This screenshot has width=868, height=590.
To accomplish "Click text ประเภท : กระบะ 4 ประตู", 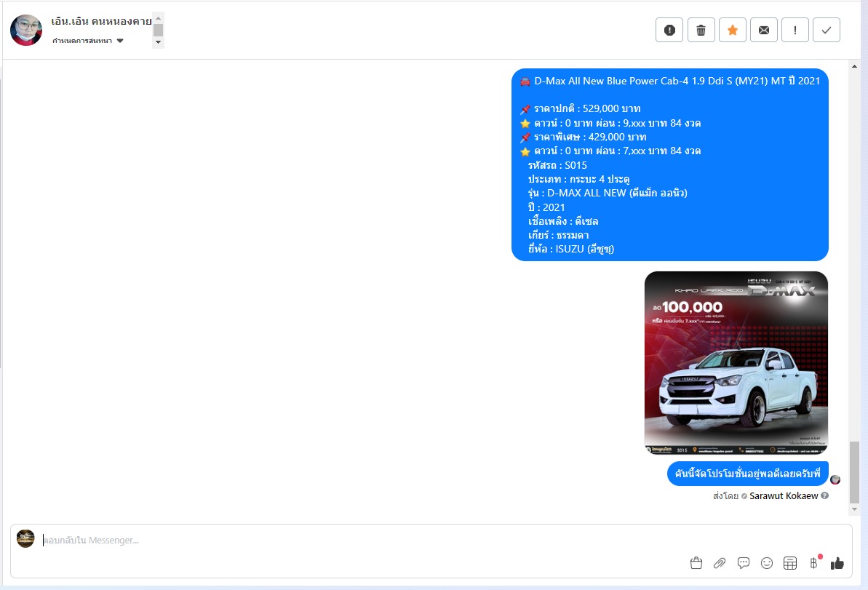I will click(x=579, y=179).
